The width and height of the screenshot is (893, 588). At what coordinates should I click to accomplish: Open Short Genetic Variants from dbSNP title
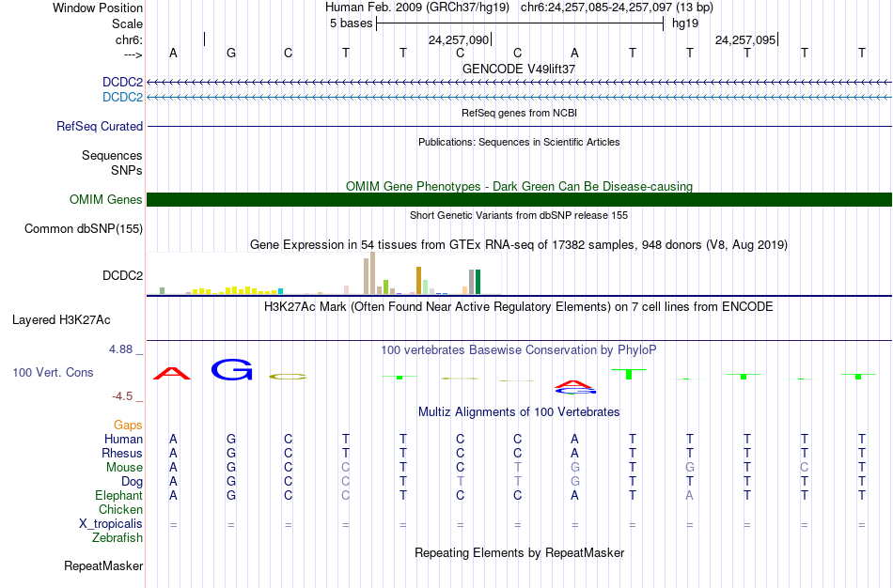[x=519, y=215]
